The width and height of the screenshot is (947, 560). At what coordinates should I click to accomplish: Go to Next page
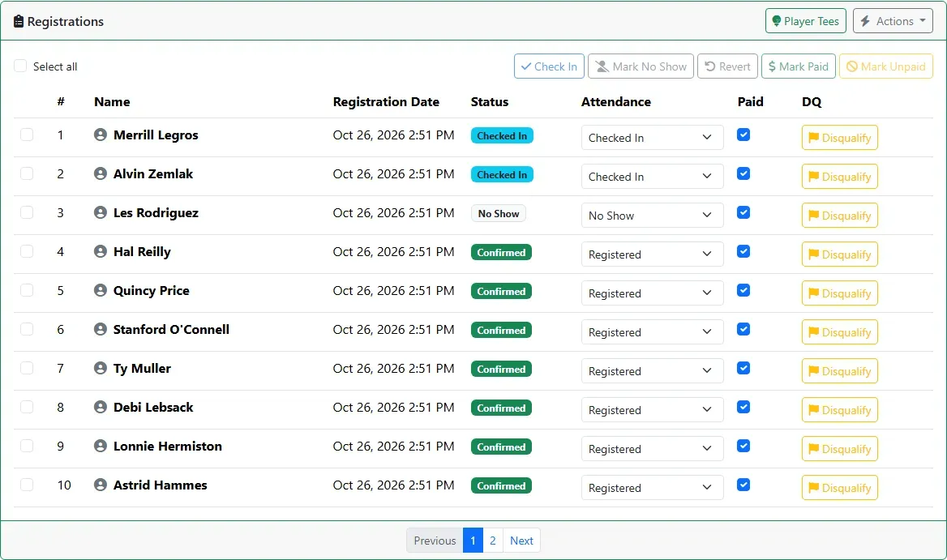point(521,541)
